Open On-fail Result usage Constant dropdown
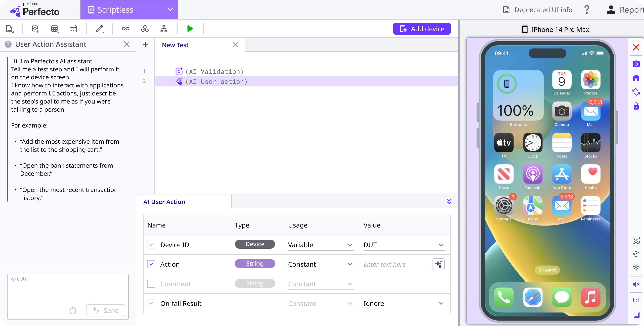The height and width of the screenshot is (326, 644). point(320,304)
